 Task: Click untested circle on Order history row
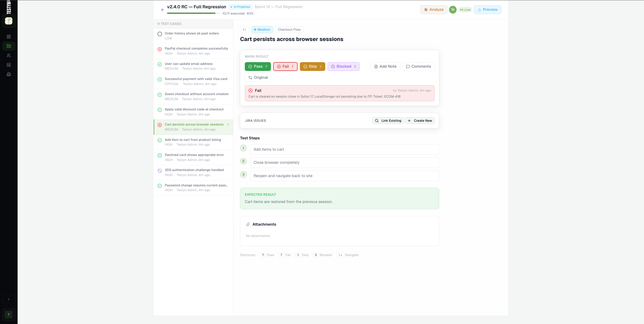160,34
